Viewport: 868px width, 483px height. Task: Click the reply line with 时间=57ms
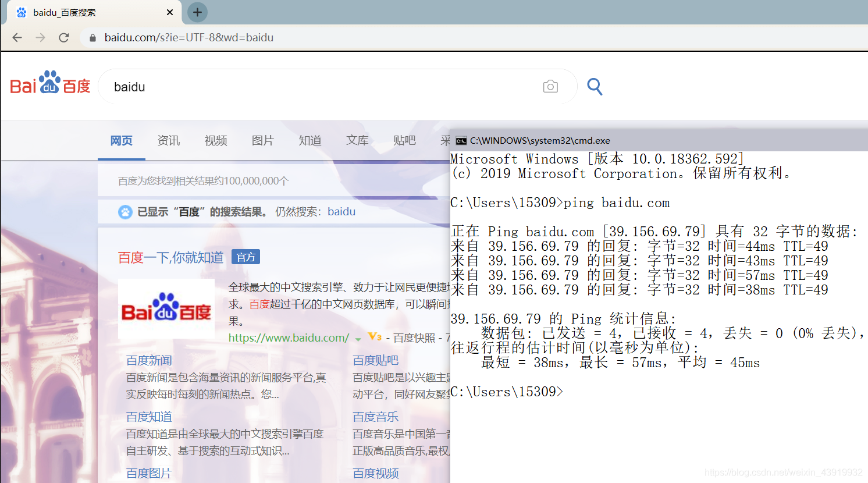pos(639,276)
